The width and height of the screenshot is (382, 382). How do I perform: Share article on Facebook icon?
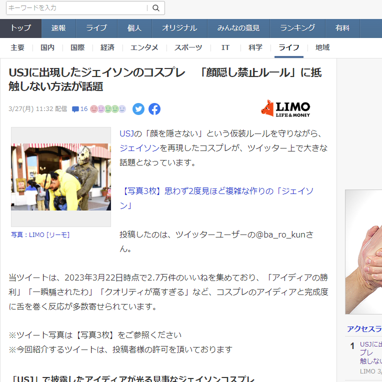click(x=154, y=109)
